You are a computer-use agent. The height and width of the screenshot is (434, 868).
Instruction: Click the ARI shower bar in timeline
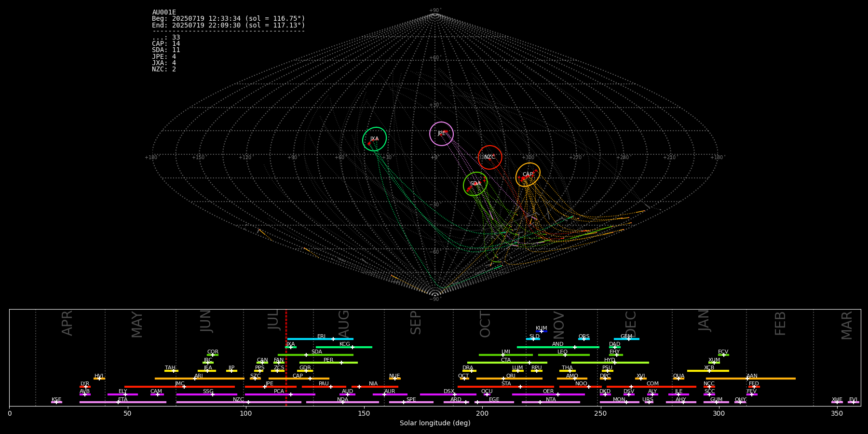tap(200, 379)
